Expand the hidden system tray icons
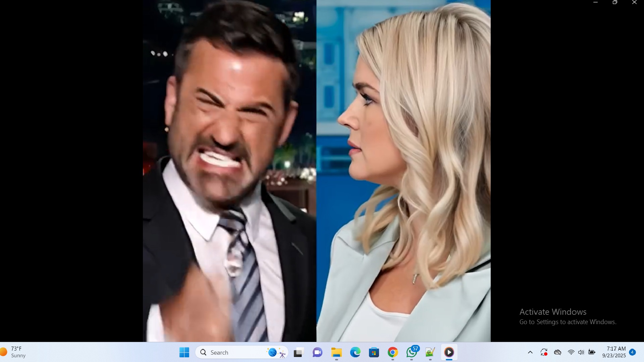Image resolution: width=644 pixels, height=362 pixels. click(x=530, y=352)
